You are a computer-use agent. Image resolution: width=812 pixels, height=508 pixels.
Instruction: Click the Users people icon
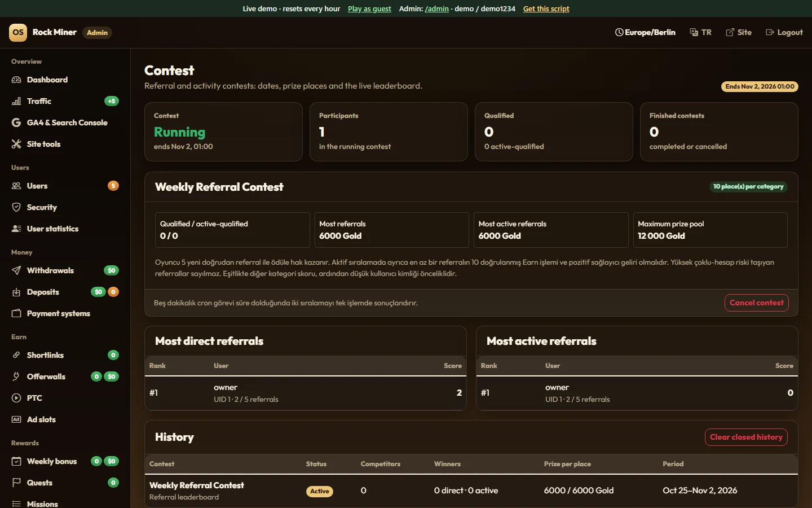16,186
